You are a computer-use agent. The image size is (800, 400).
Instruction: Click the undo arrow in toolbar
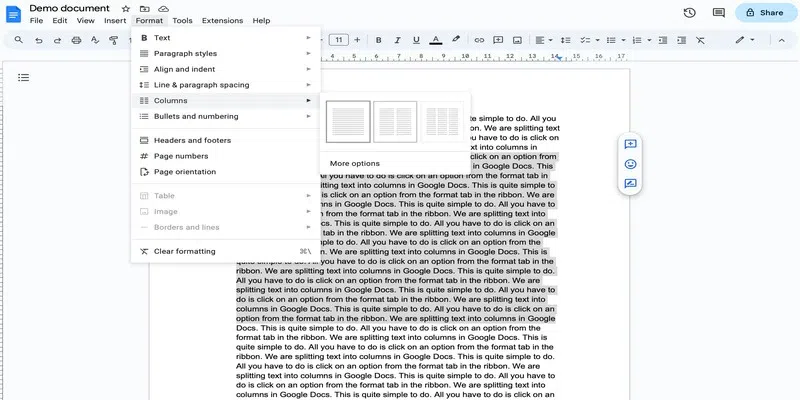tap(38, 40)
